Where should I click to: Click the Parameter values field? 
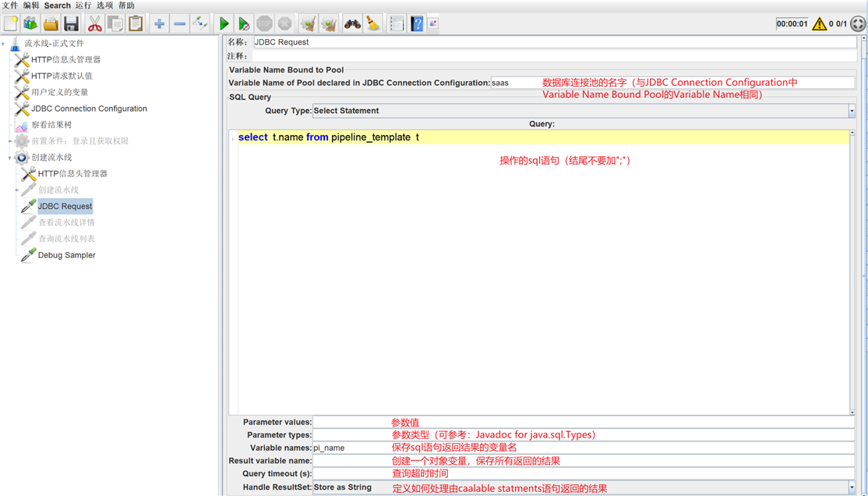[x=584, y=422]
